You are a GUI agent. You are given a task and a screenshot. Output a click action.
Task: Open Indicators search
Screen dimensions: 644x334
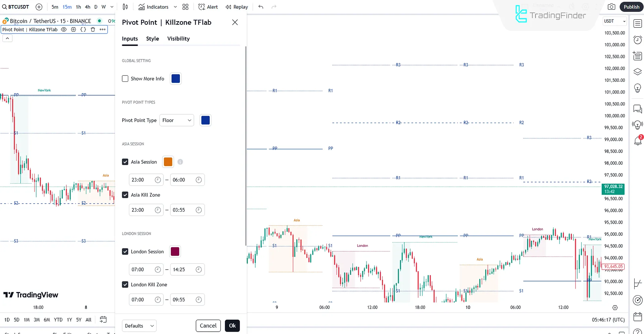pos(154,7)
